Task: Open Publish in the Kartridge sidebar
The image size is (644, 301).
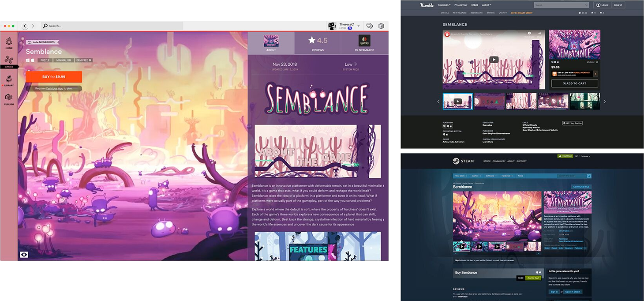Action: (x=9, y=99)
